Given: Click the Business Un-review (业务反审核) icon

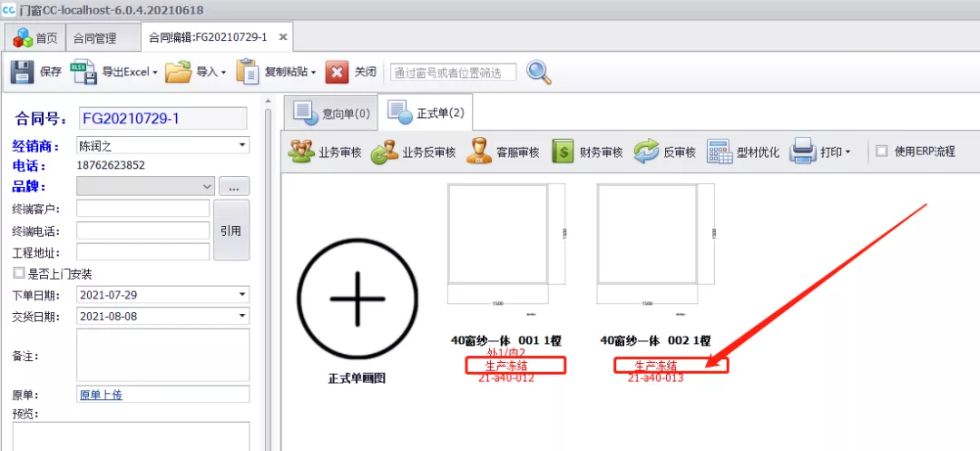Looking at the screenshot, I should (385, 152).
